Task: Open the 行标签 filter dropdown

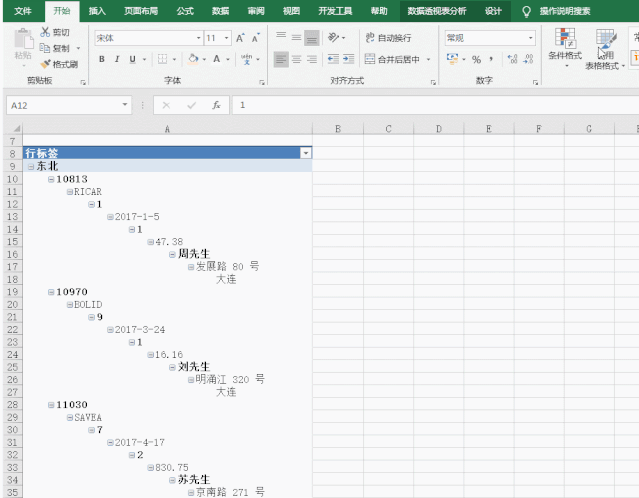Action: coord(306,153)
